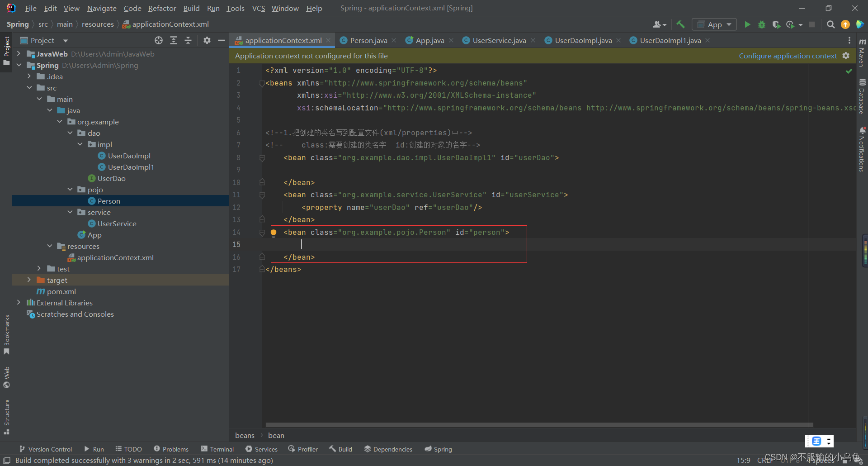Open the Profiler tool window
Viewport: 868px width, 466px height.
pyautogui.click(x=303, y=449)
